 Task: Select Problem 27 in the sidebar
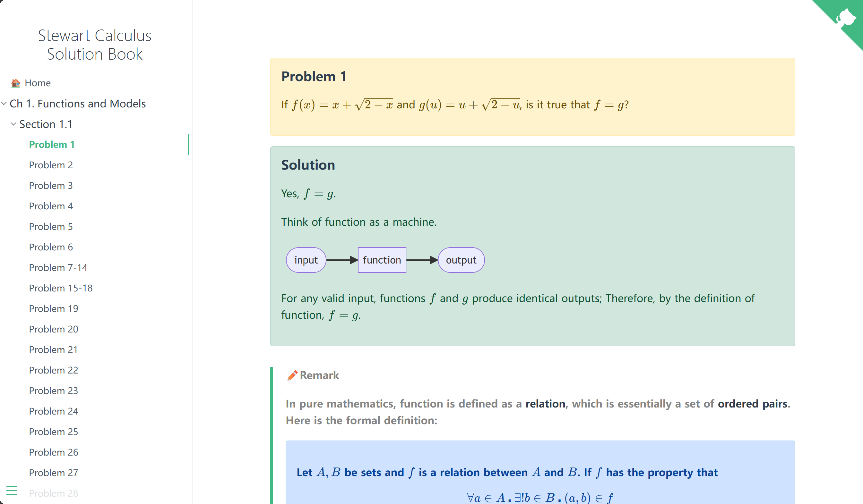click(x=53, y=473)
